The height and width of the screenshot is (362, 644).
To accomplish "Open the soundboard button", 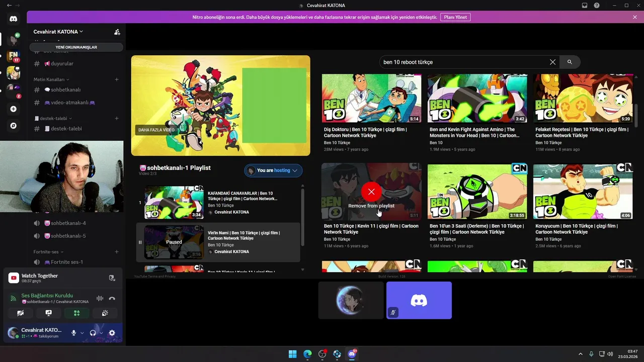I will [105, 313].
